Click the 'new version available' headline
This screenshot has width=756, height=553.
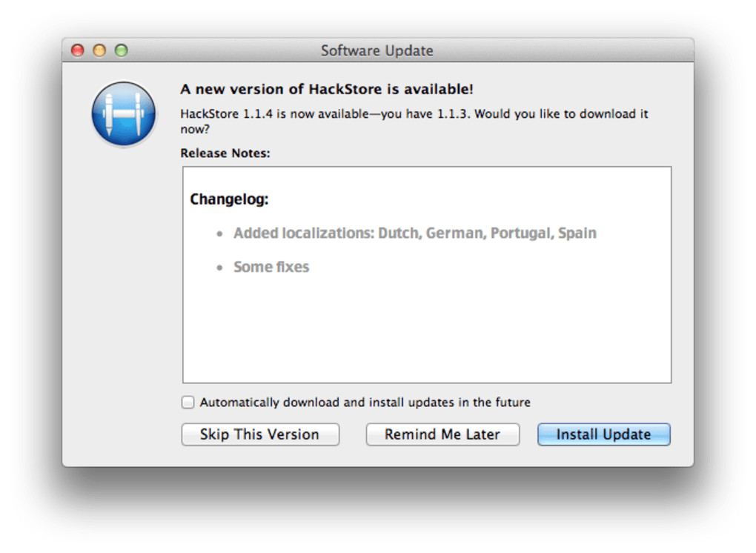[x=327, y=90]
